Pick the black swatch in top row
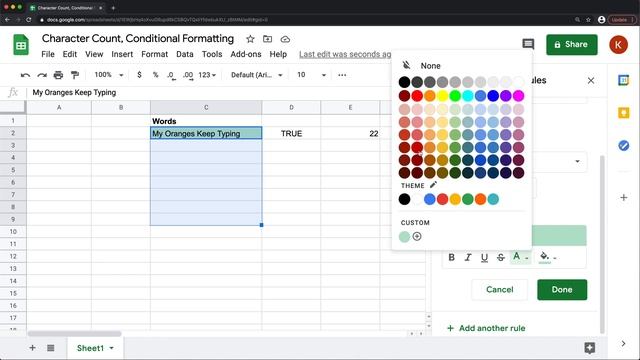The height and width of the screenshot is (360, 640). click(x=404, y=82)
